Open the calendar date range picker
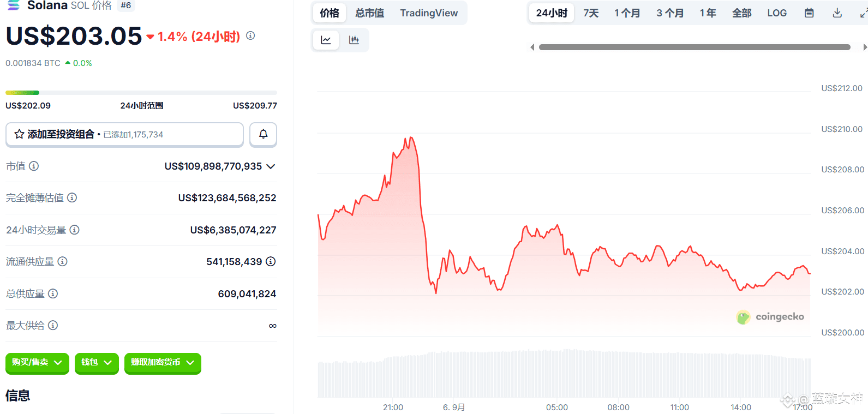 [x=809, y=13]
